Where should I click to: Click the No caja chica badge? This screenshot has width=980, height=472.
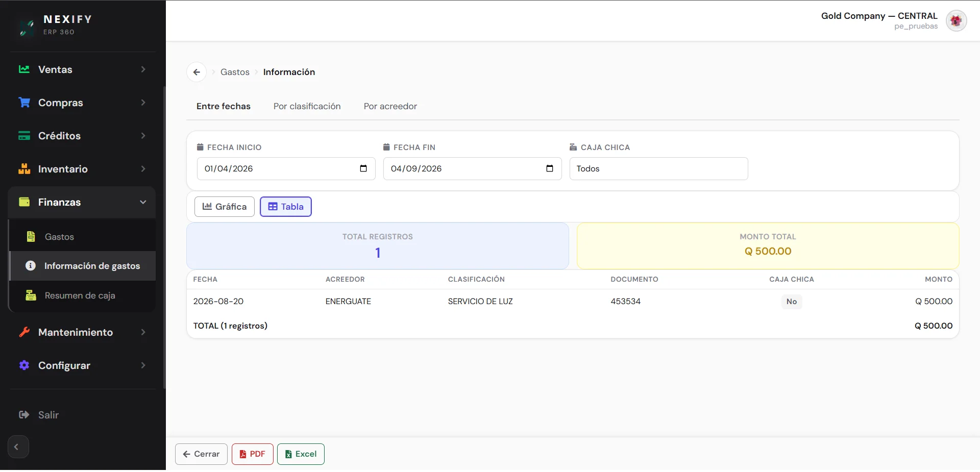click(x=792, y=302)
